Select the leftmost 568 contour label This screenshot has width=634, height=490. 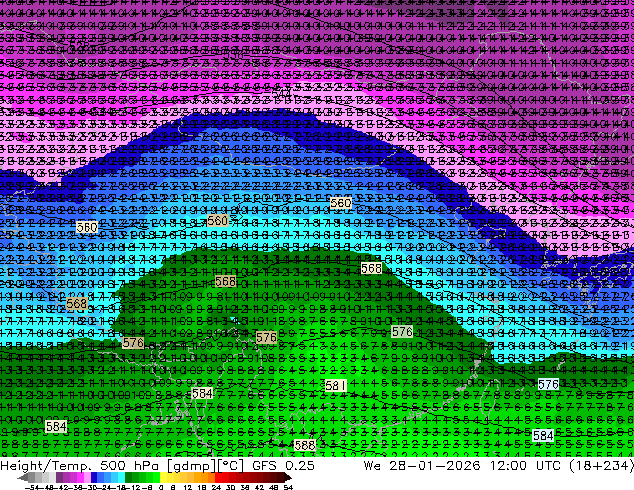(x=76, y=303)
